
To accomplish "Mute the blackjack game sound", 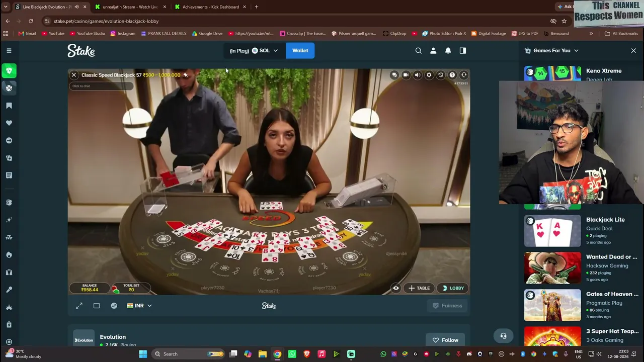I will [418, 75].
